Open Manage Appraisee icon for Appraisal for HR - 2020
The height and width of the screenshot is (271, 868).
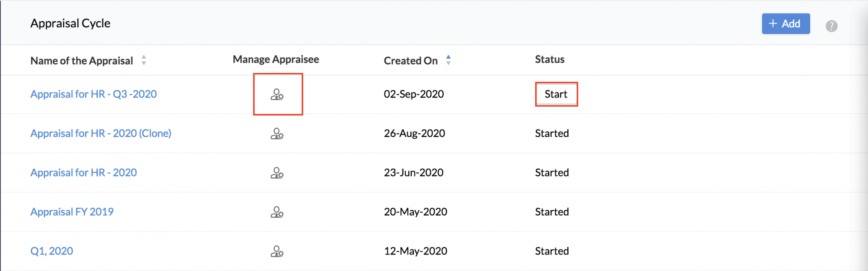(x=277, y=173)
